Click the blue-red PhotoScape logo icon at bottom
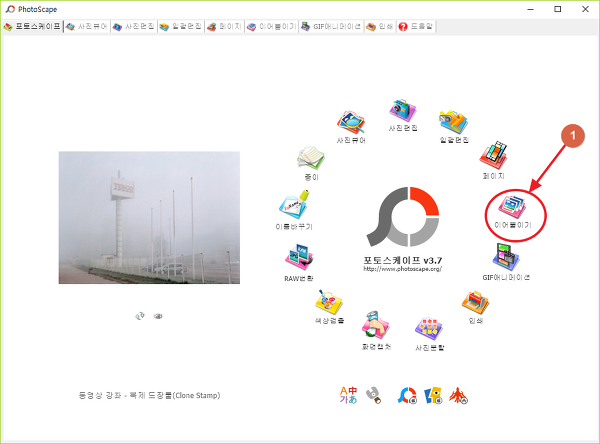Screen dimensions: 600x444 407,395
